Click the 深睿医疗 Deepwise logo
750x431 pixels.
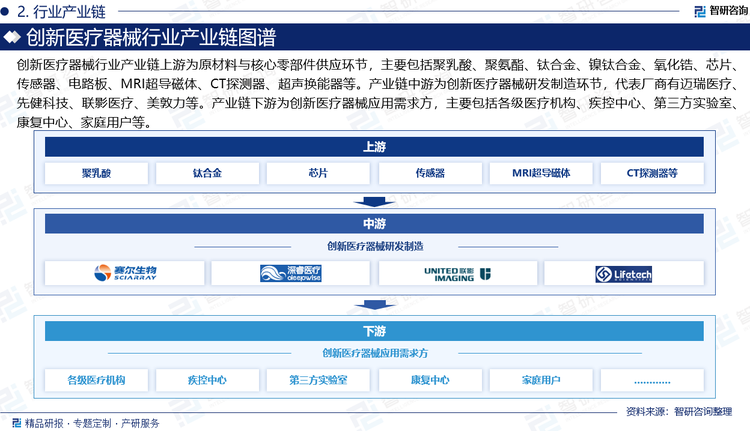pos(291,273)
